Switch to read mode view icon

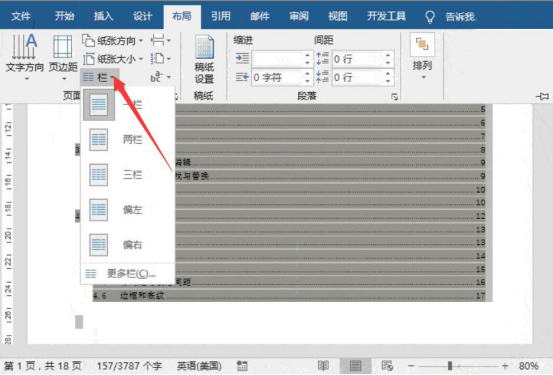pos(323,365)
